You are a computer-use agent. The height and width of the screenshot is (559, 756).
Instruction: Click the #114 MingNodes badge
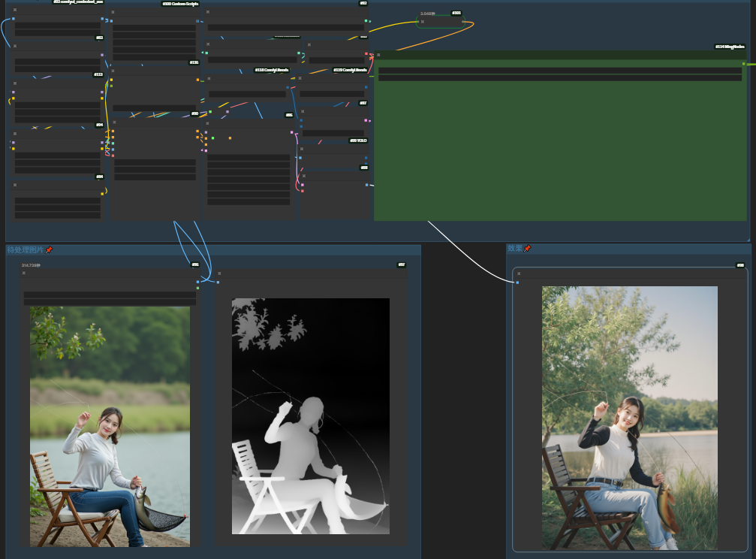coord(730,47)
